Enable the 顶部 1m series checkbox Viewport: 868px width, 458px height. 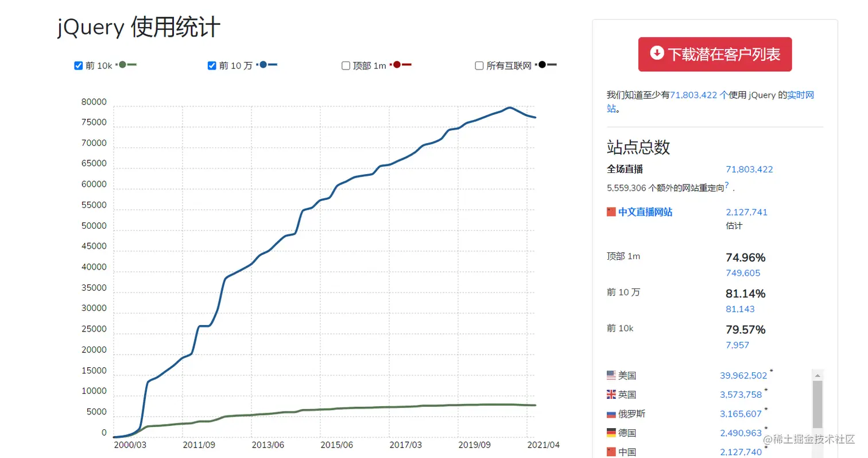point(346,66)
